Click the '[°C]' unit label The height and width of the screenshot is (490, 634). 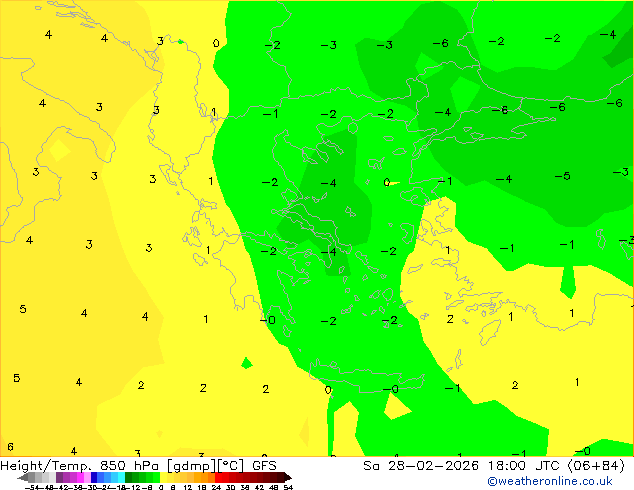pos(230,466)
